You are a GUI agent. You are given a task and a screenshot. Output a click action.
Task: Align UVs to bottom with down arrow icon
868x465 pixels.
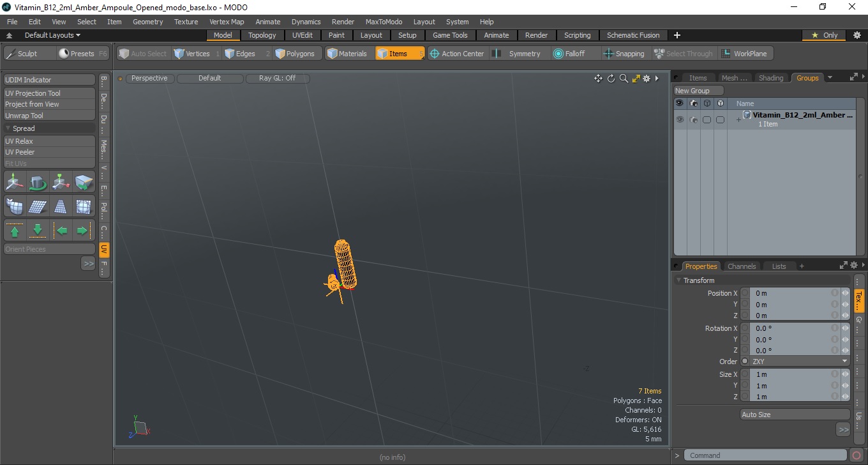click(38, 230)
